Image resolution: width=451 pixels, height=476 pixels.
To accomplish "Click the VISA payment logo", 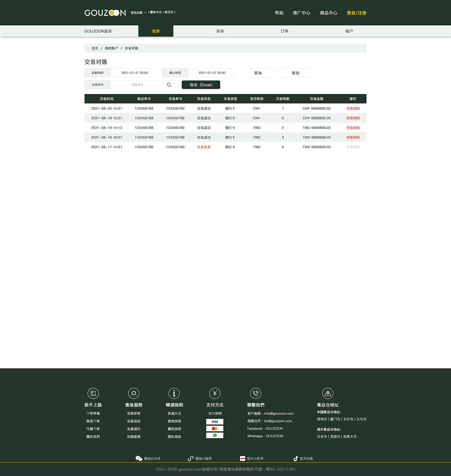I will [215, 422].
